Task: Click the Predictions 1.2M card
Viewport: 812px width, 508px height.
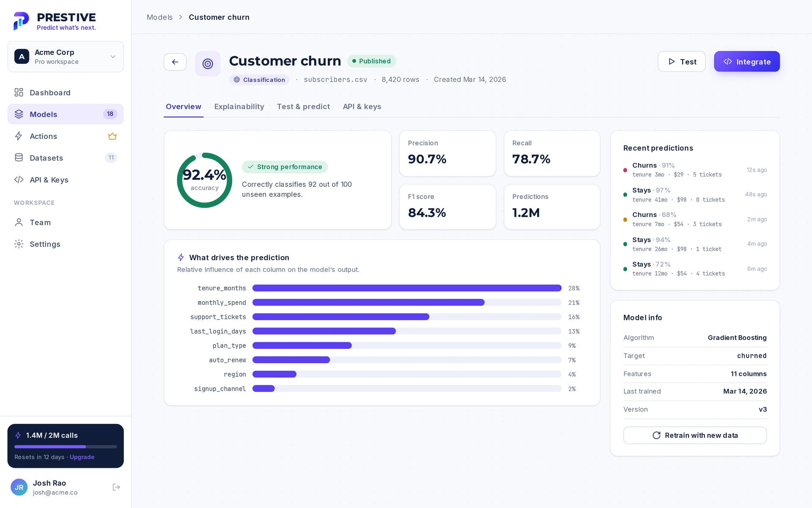Action: point(552,207)
